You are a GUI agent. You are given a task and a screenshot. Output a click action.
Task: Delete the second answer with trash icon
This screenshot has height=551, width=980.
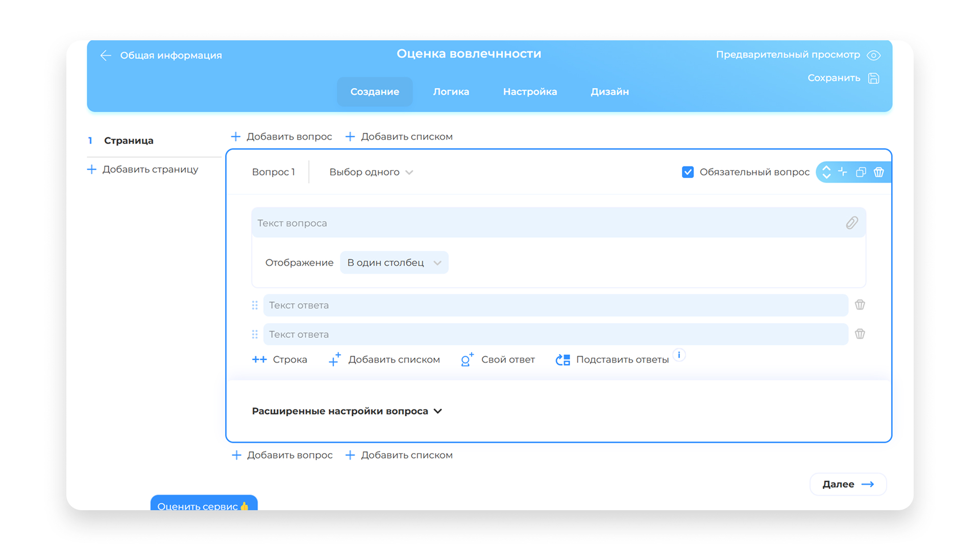pos(860,334)
